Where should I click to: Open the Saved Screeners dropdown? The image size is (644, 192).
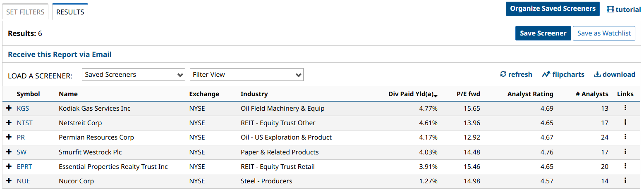134,75
